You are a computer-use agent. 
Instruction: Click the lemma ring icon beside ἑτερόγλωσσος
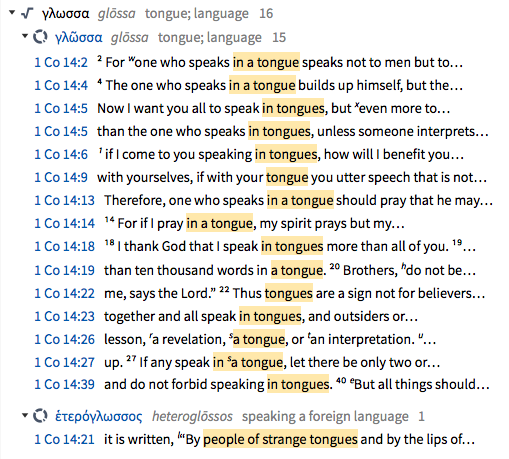click(40, 416)
